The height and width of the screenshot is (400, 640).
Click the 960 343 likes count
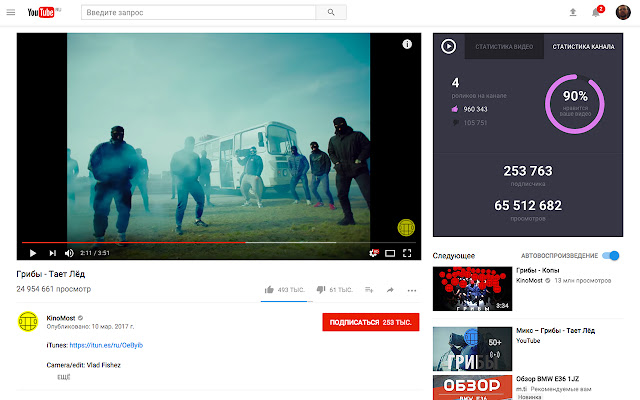(475, 109)
